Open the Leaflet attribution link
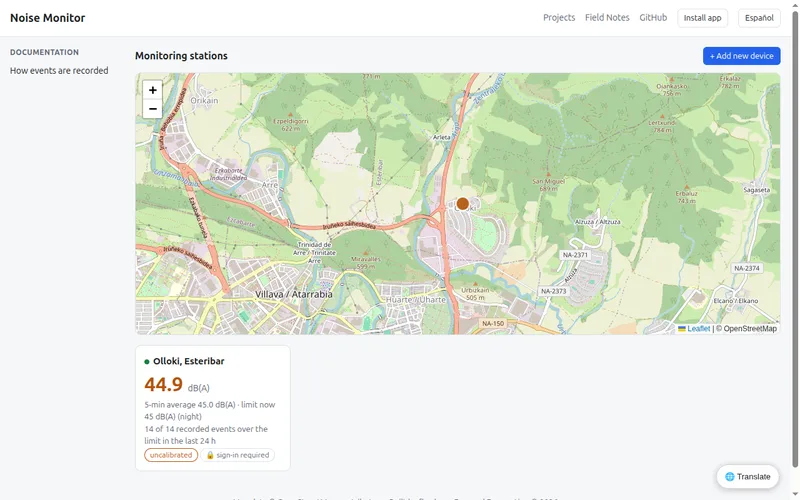Viewport: 800px width, 500px height. point(698,329)
